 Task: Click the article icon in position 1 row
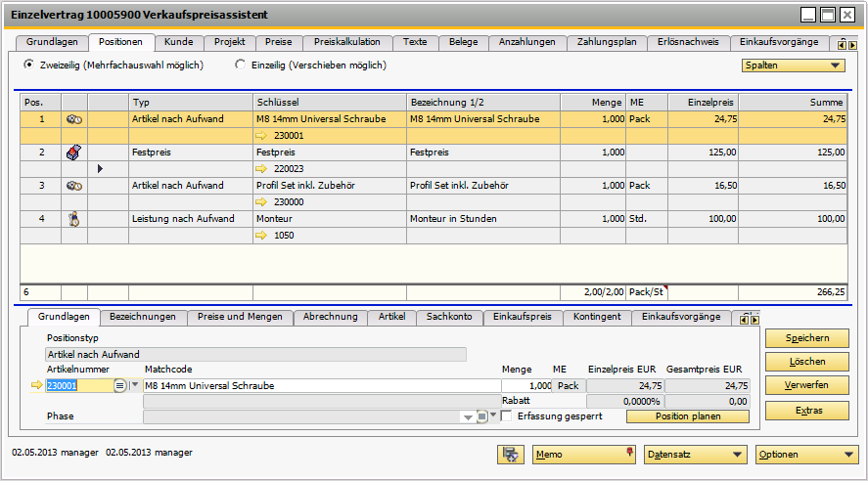(x=73, y=119)
